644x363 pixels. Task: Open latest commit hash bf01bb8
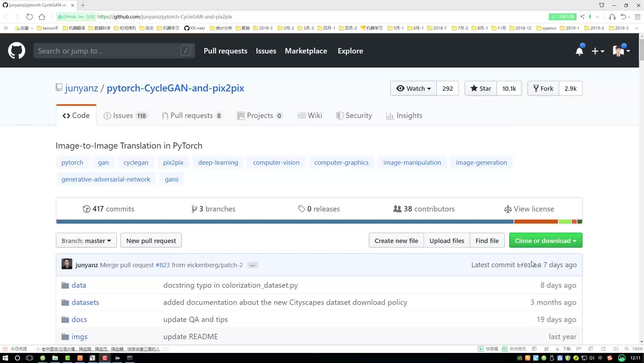click(x=529, y=265)
